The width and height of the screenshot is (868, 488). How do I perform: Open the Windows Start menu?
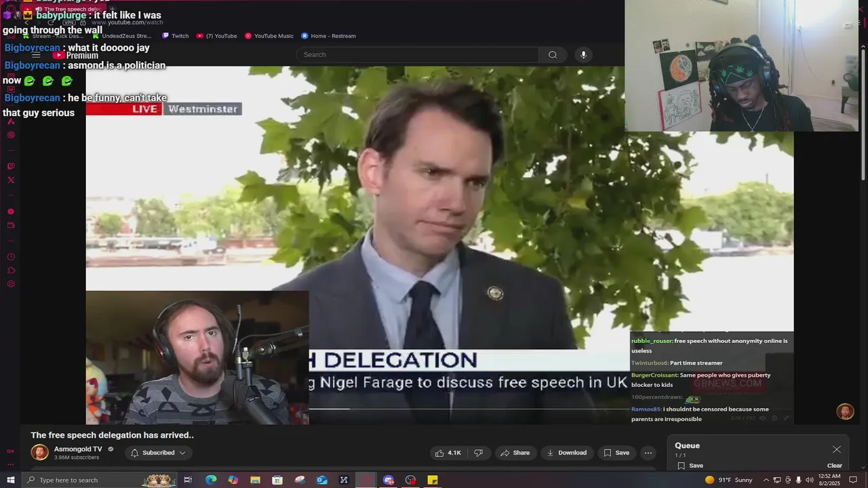click(x=10, y=480)
